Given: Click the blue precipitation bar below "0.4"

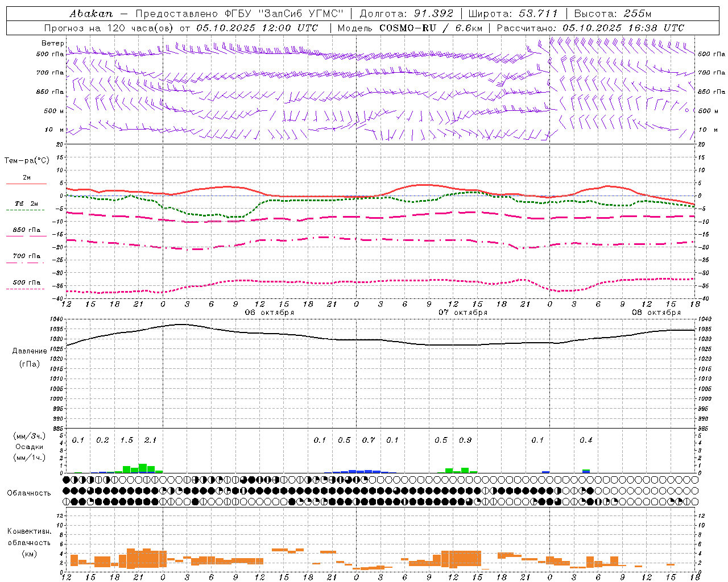Looking at the screenshot, I should click(586, 471).
